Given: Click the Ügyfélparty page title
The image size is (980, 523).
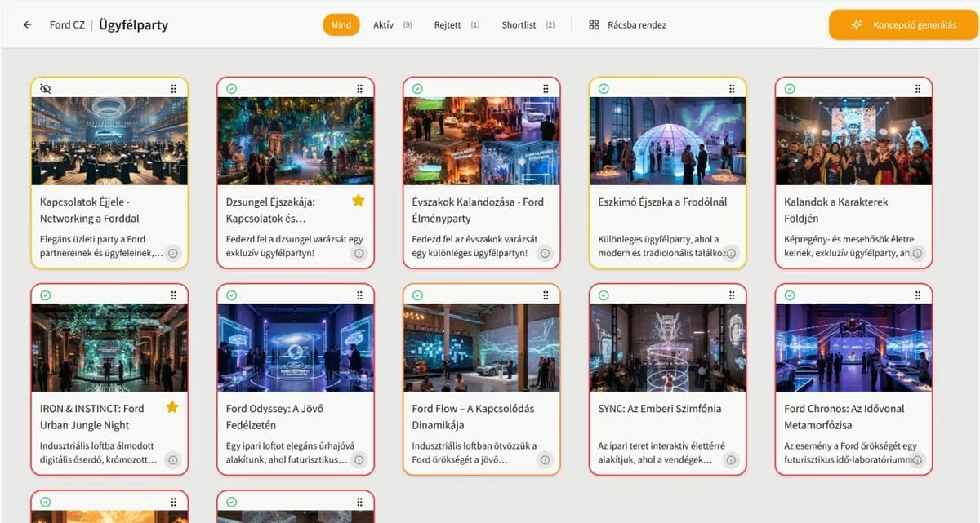Looking at the screenshot, I should tap(134, 25).
